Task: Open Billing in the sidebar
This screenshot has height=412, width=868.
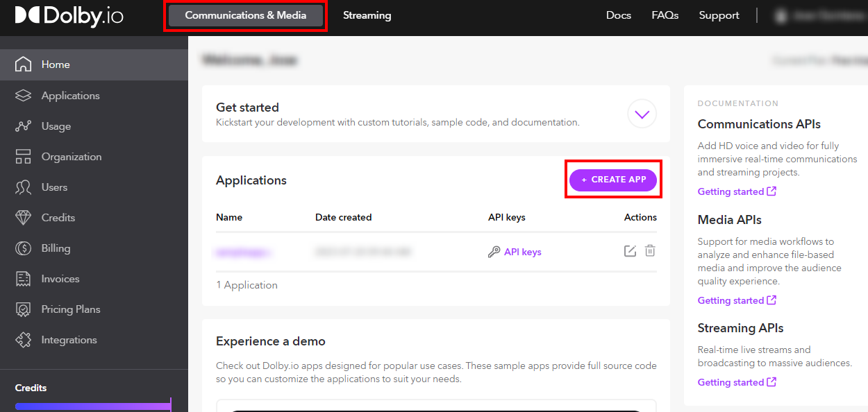Action: click(56, 248)
